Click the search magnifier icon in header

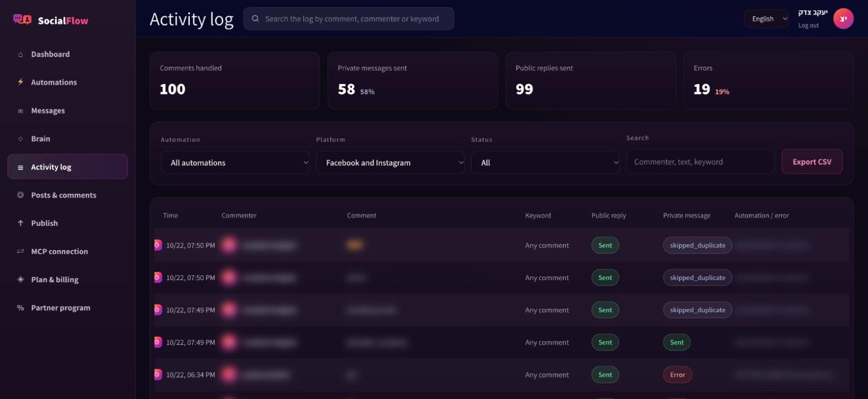coord(255,18)
